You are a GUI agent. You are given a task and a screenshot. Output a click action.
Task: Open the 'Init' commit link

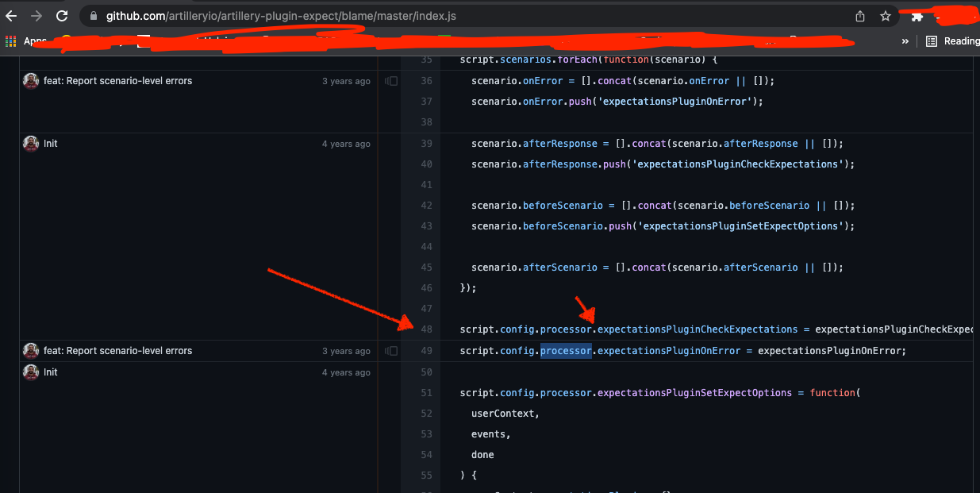coord(49,143)
